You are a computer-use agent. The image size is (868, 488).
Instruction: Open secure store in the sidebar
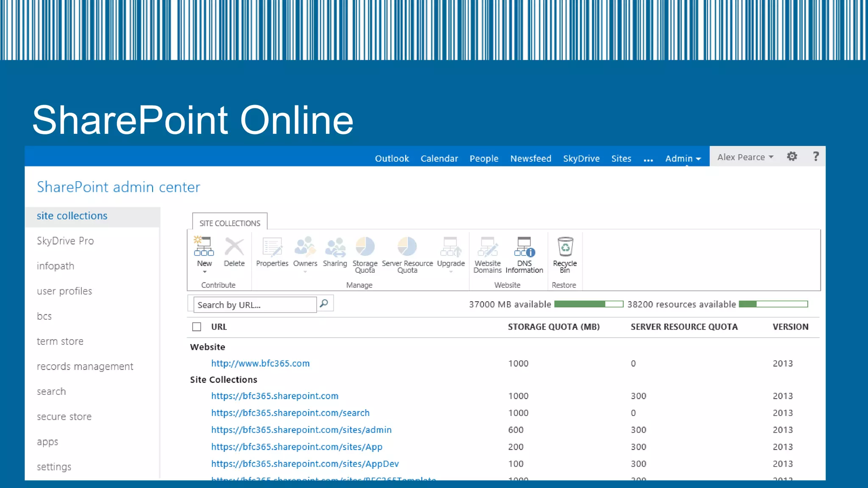point(64,416)
